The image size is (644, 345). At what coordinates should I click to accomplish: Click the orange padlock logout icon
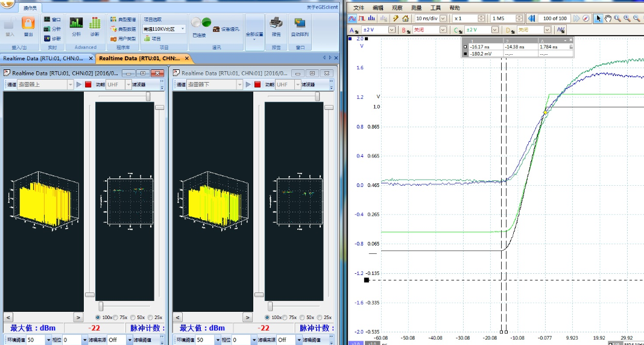pos(28,24)
